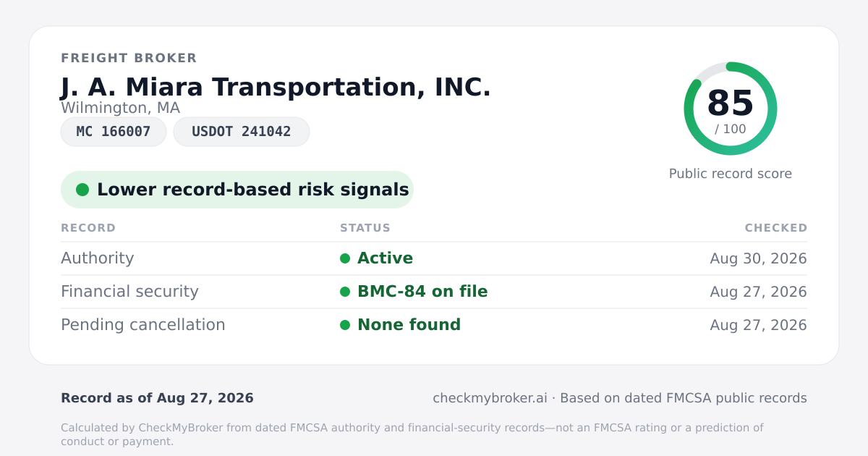Click the CHECKED column header
Image resolution: width=868 pixels, height=456 pixels.
(776, 228)
